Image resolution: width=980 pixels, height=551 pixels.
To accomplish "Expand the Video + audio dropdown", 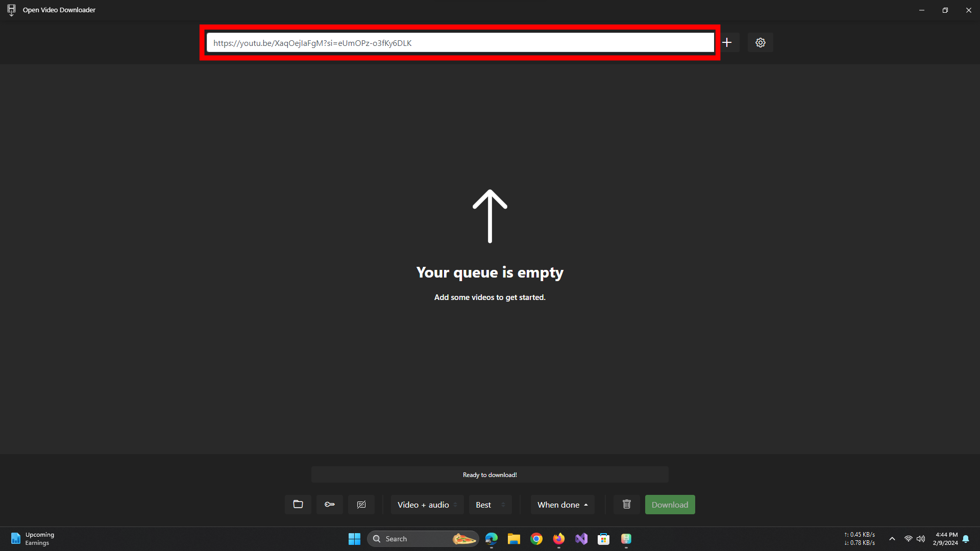I will pos(427,505).
